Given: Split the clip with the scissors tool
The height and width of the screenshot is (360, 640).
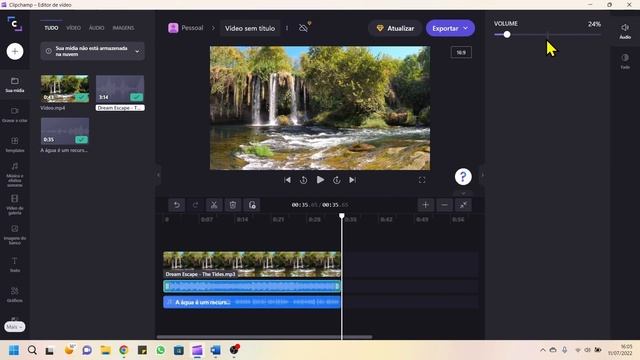Looking at the screenshot, I should (214, 205).
